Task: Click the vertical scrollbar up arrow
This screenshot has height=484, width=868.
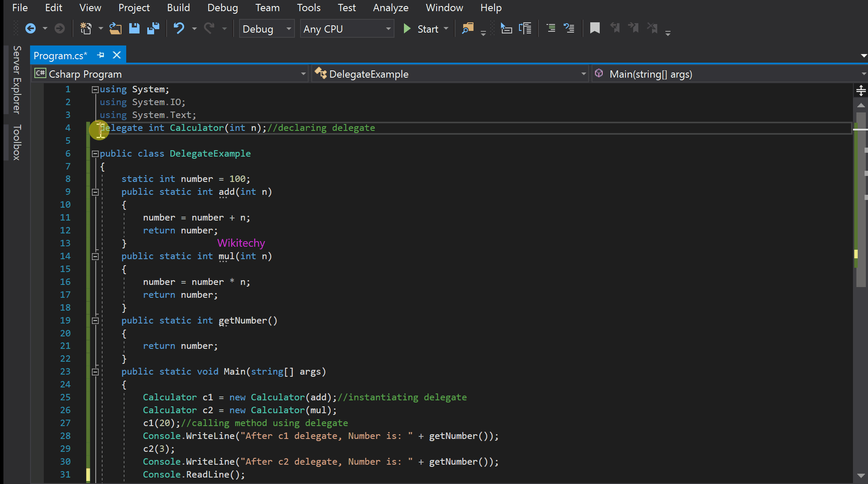Action: (x=861, y=105)
